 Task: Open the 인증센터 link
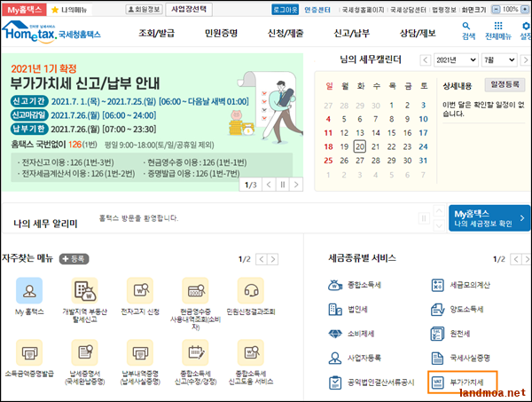pos(317,10)
